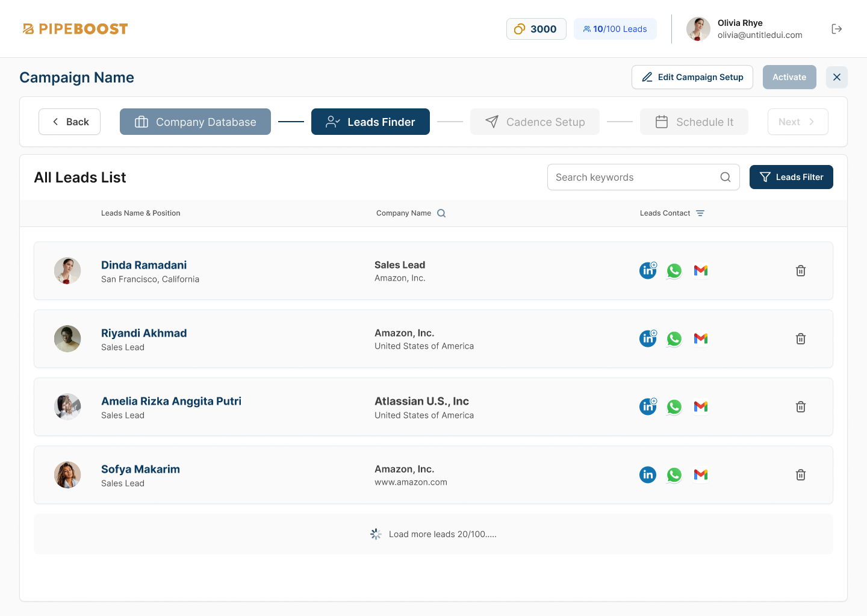Delete the Dinda Ramadani lead
This screenshot has width=867, height=616.
801,271
